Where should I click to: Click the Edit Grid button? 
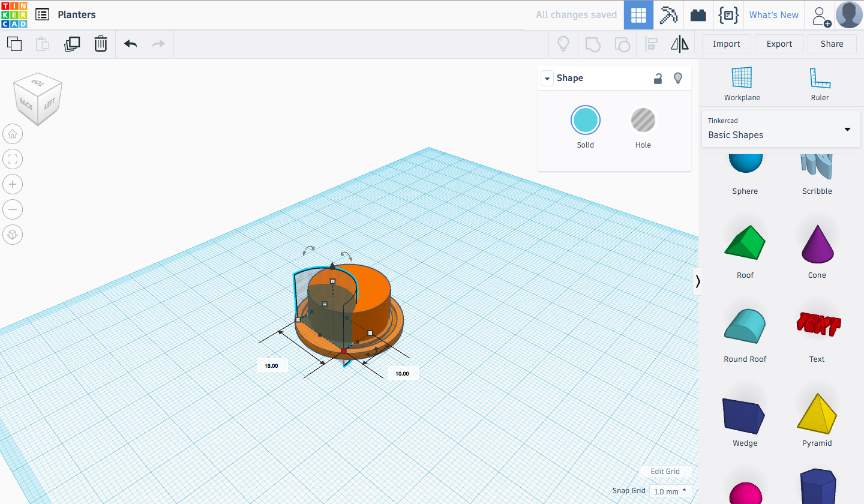(665, 472)
